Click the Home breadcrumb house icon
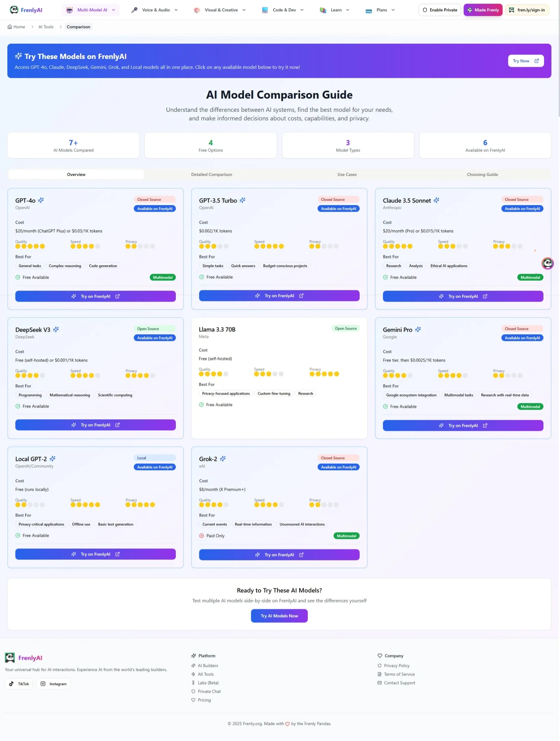 pos(10,27)
